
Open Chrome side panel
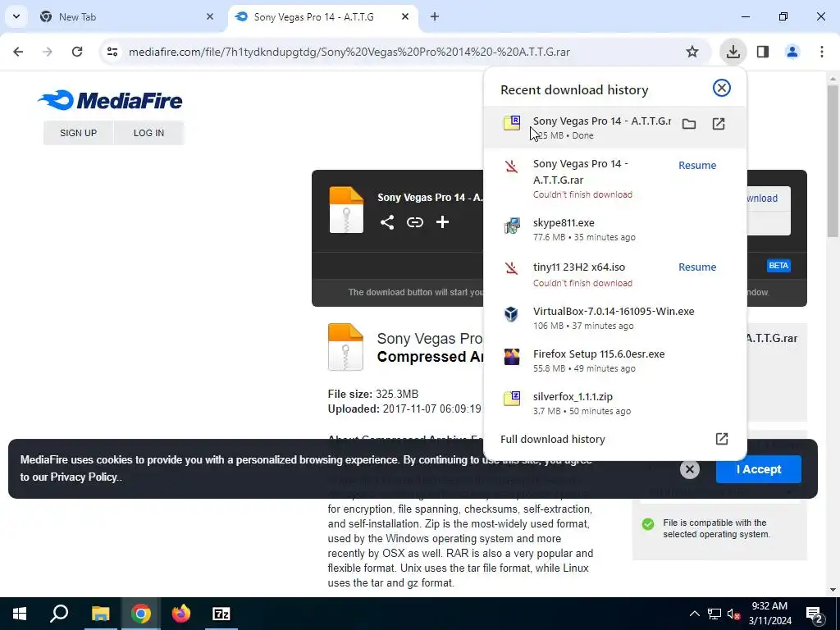763,52
